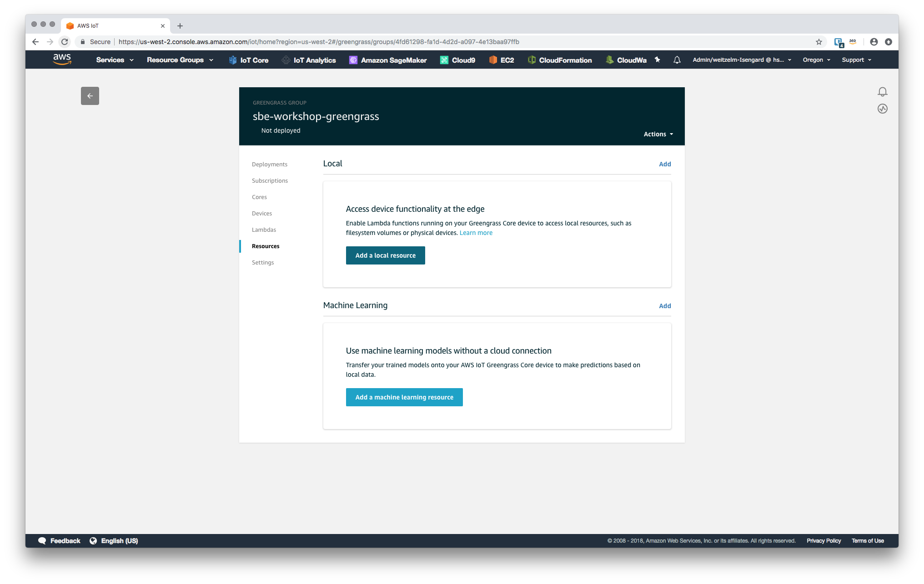
Task: Expand the Support menu
Action: point(856,60)
